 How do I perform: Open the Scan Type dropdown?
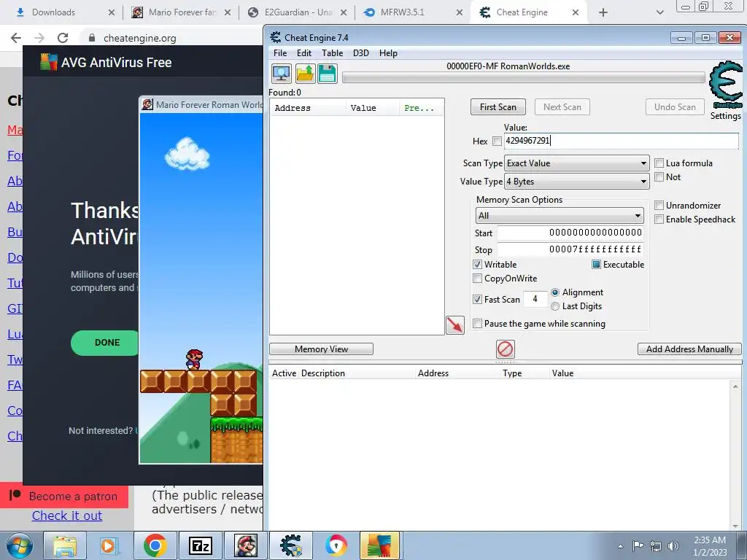576,163
